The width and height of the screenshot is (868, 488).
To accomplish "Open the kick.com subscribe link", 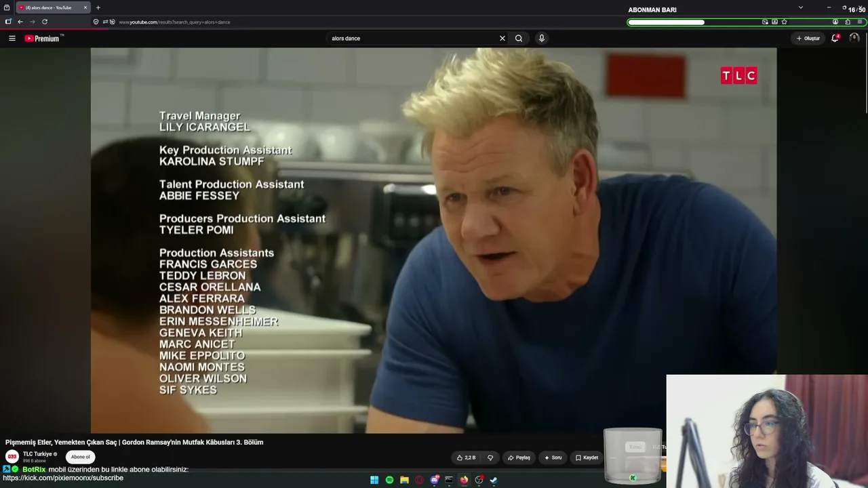I will coord(63,478).
